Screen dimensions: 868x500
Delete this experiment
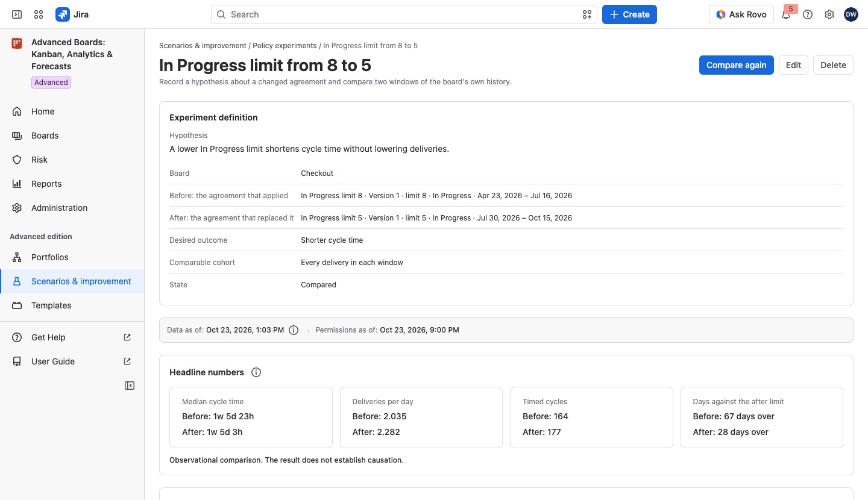pyautogui.click(x=833, y=65)
